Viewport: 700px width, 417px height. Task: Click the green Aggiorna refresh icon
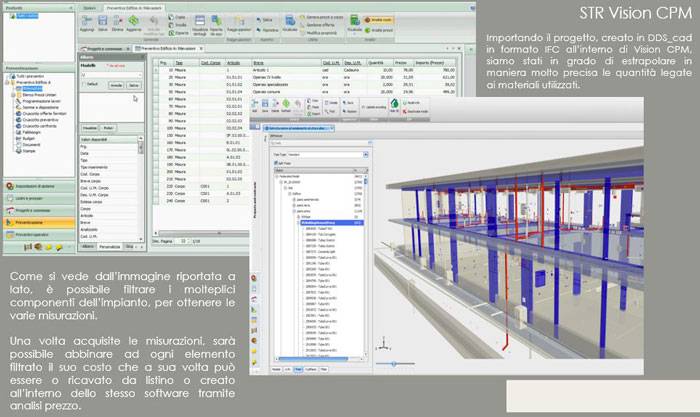[133, 21]
